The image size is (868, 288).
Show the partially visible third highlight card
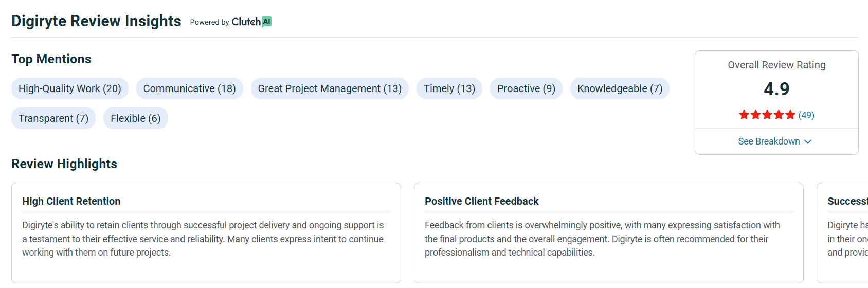tap(843, 232)
